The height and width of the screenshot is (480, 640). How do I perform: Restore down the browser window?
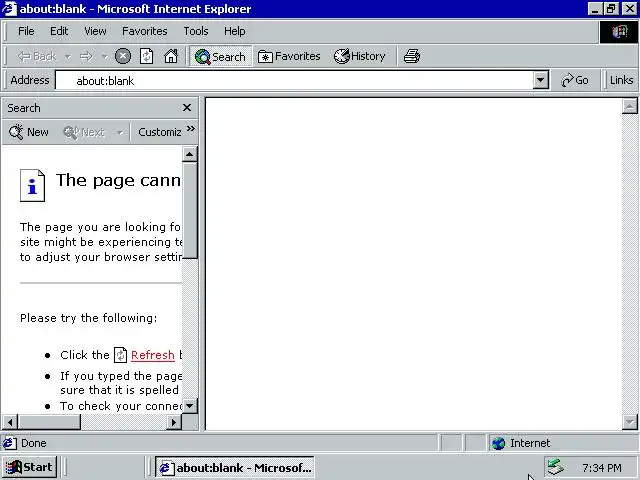(611, 9)
